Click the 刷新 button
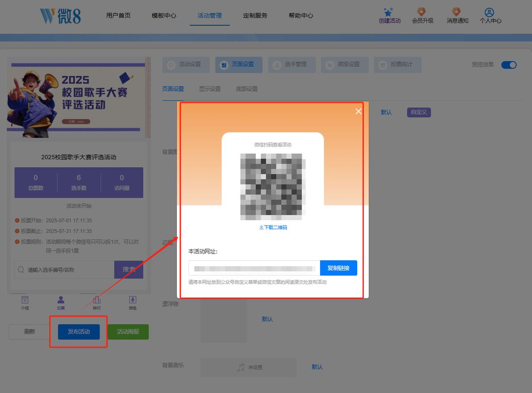The width and height of the screenshot is (532, 393). point(30,332)
